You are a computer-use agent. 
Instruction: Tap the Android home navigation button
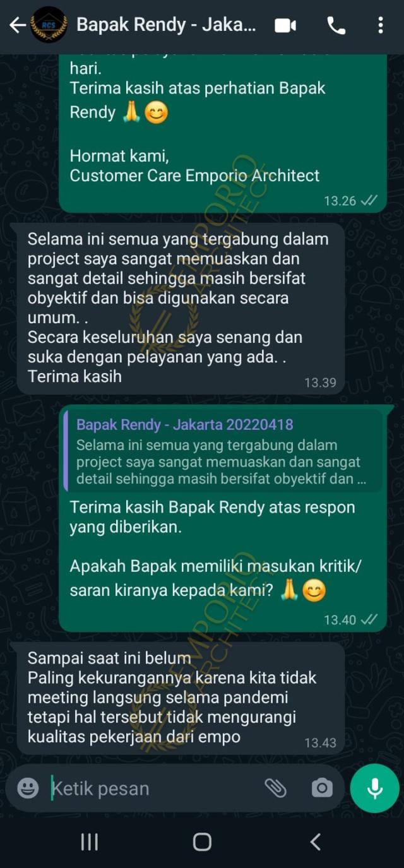click(x=202, y=841)
